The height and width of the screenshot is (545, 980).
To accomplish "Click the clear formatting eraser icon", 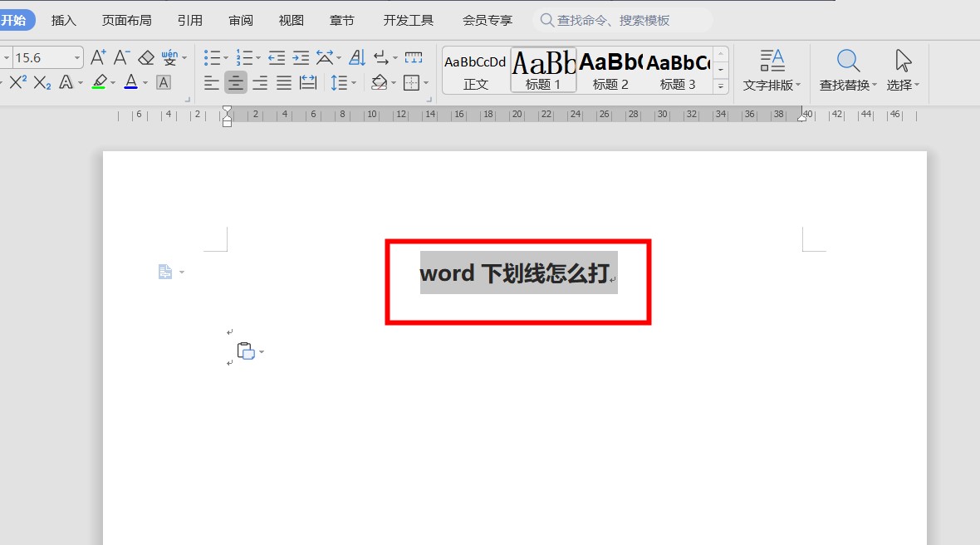I will (146, 57).
